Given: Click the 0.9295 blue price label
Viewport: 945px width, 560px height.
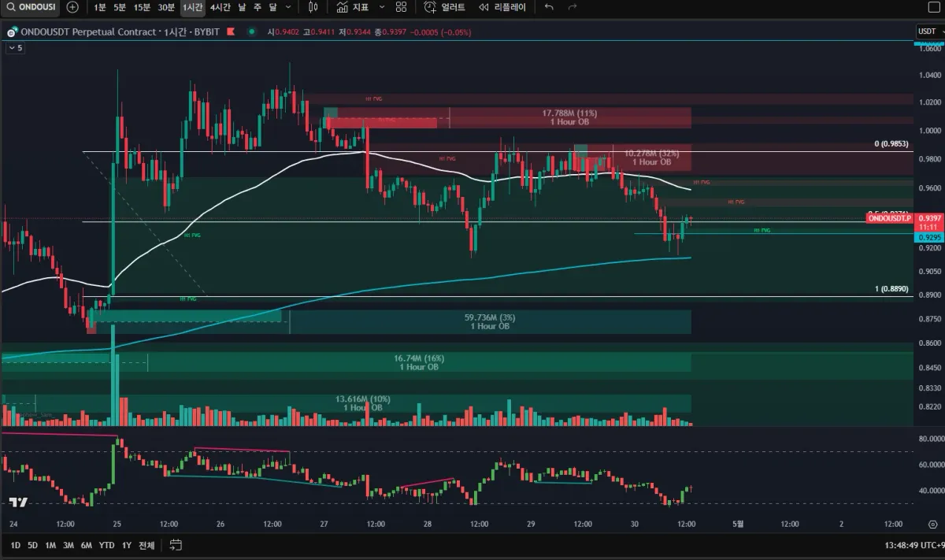Looking at the screenshot, I should pos(930,237).
